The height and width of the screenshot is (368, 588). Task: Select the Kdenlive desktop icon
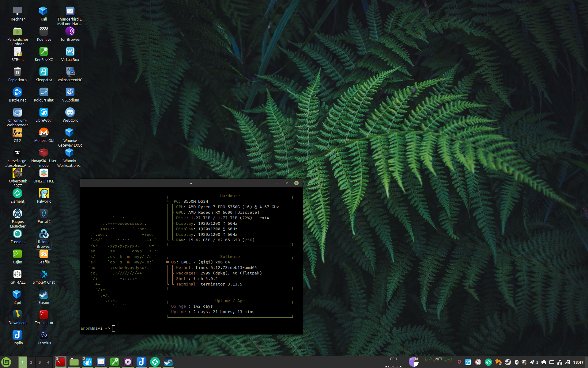(44, 31)
